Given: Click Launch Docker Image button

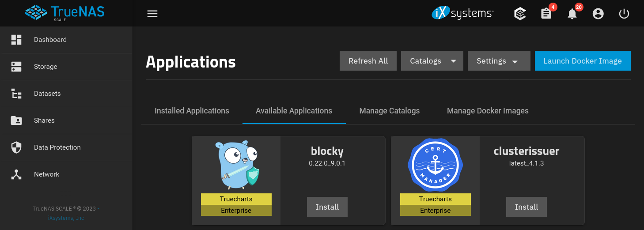Looking at the screenshot, I should coord(583,61).
